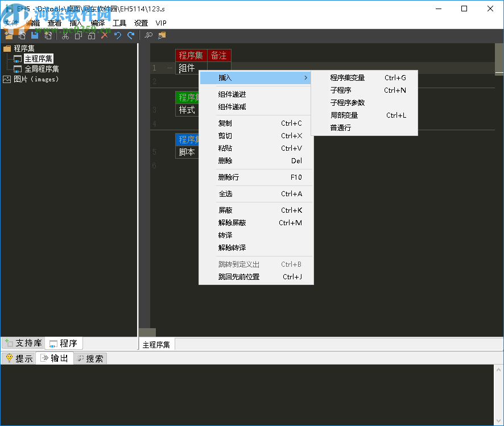
Task: Choose 复制 Ctrl+C from context menu
Action: (x=255, y=123)
